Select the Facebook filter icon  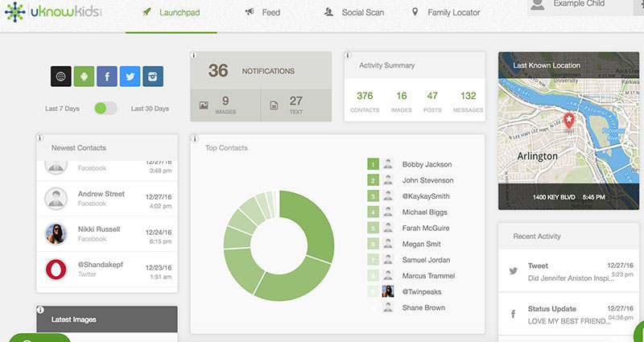click(106, 76)
